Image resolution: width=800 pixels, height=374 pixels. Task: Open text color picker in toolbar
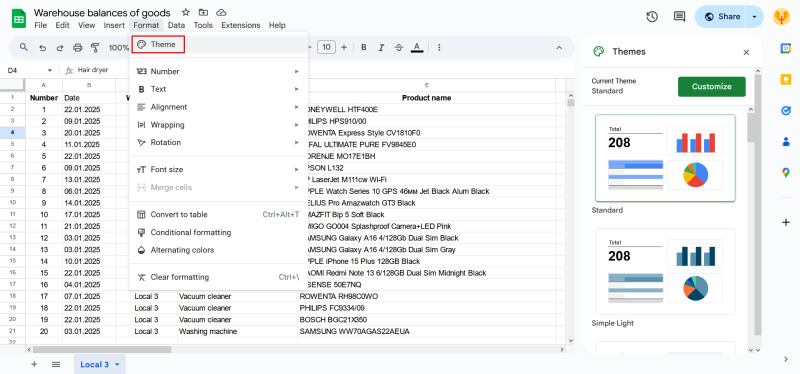coord(417,47)
